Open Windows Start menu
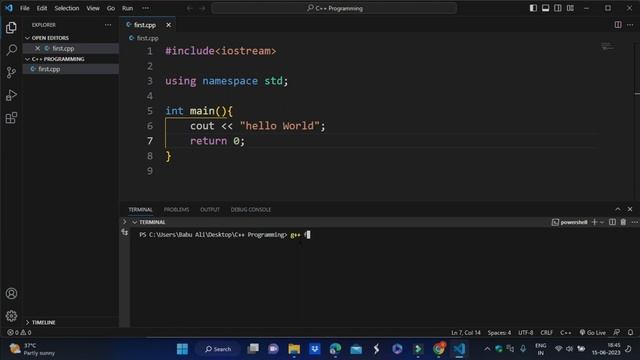Viewport: 640px width, 360px height. tap(182, 349)
